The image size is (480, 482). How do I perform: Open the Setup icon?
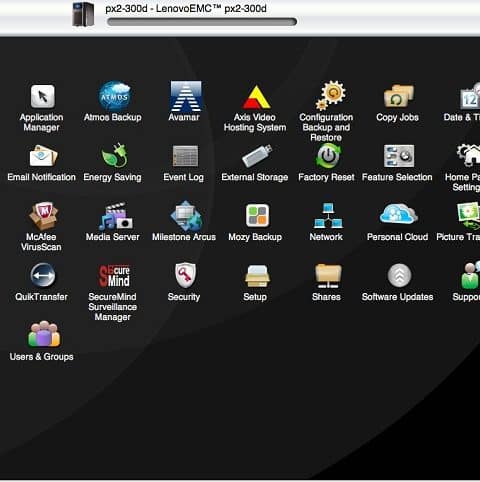pyautogui.click(x=257, y=276)
